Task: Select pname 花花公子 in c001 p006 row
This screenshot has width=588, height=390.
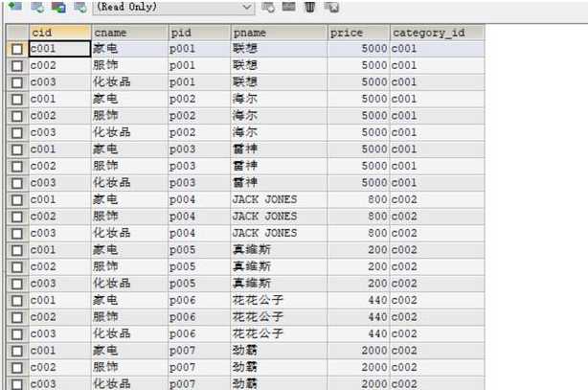Action: point(279,300)
